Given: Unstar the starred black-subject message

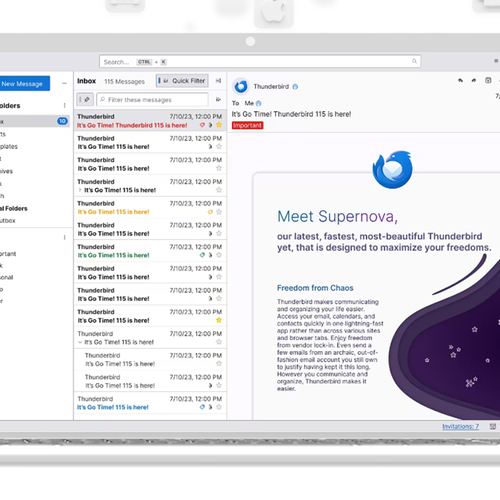Looking at the screenshot, I should (x=219, y=320).
